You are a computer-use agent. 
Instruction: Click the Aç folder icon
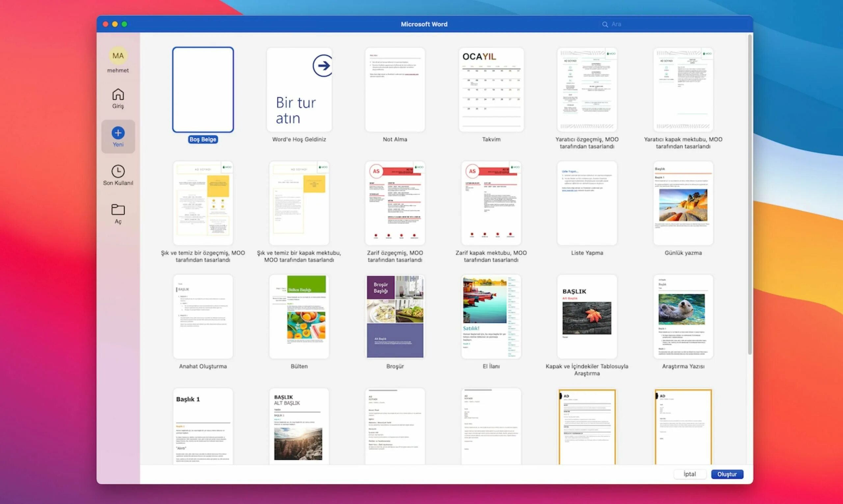point(118,210)
